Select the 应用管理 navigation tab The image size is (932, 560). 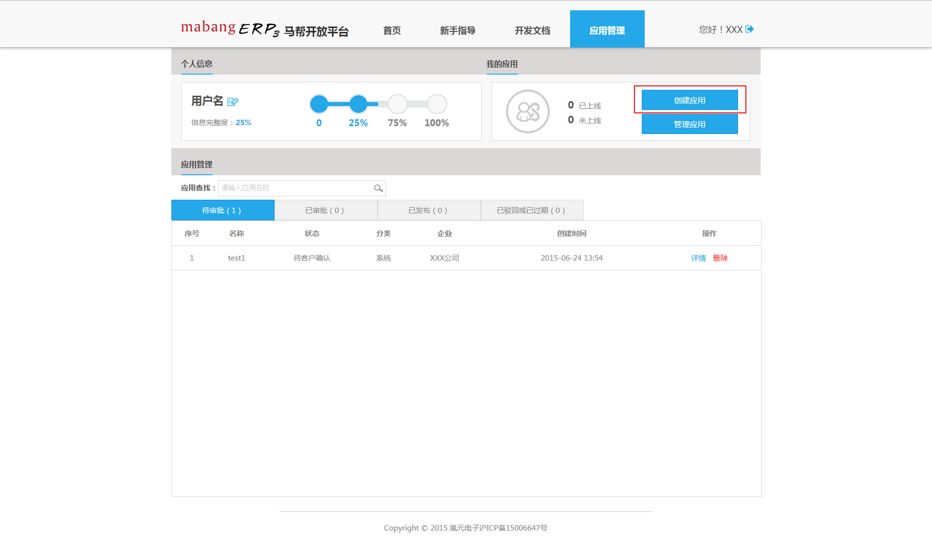(607, 29)
